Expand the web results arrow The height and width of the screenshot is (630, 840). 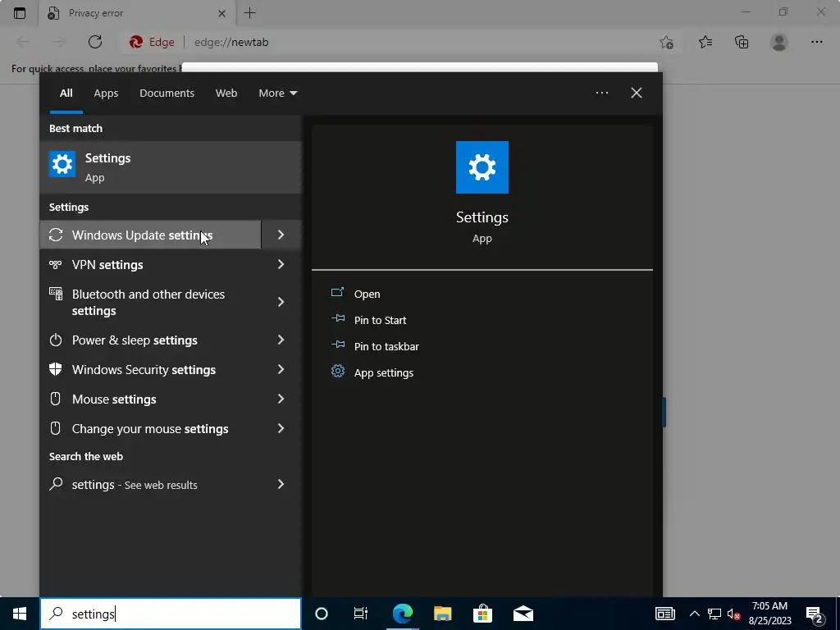tap(281, 484)
